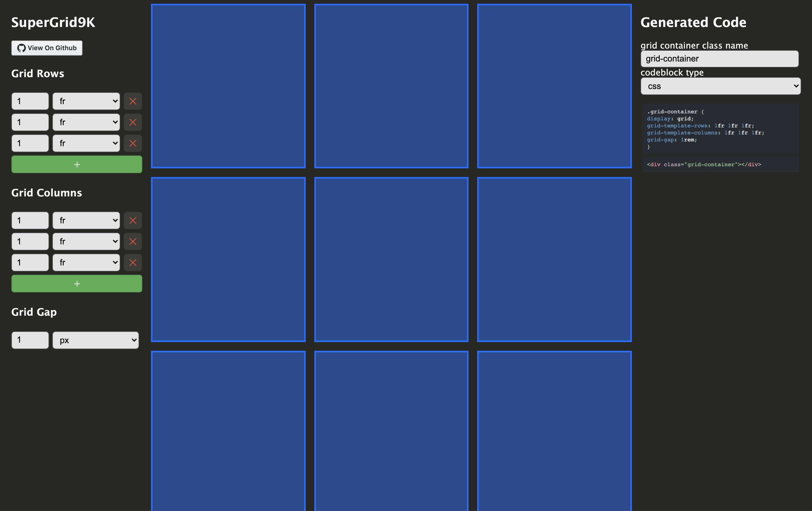Expand the Grid Gap unit dropdown

coord(96,339)
